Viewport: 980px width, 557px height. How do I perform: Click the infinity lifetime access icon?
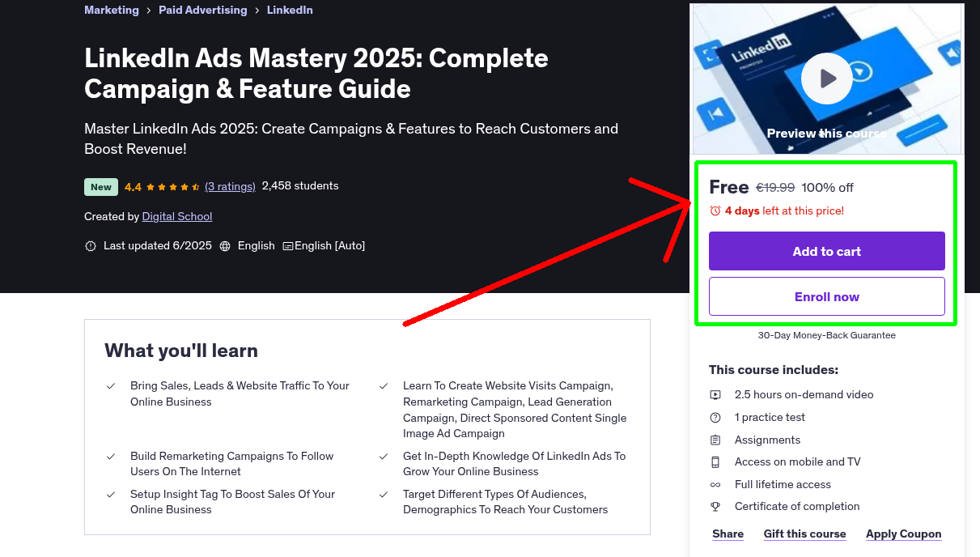click(715, 485)
